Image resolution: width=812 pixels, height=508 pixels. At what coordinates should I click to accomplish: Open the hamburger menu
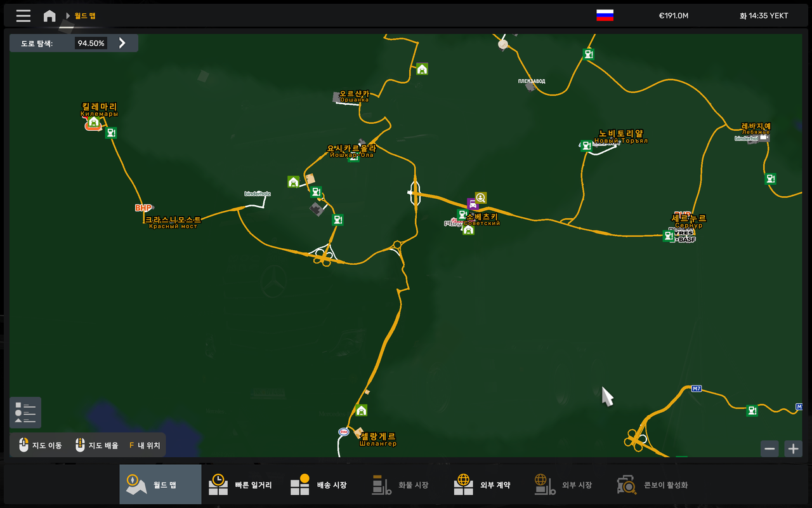(23, 16)
